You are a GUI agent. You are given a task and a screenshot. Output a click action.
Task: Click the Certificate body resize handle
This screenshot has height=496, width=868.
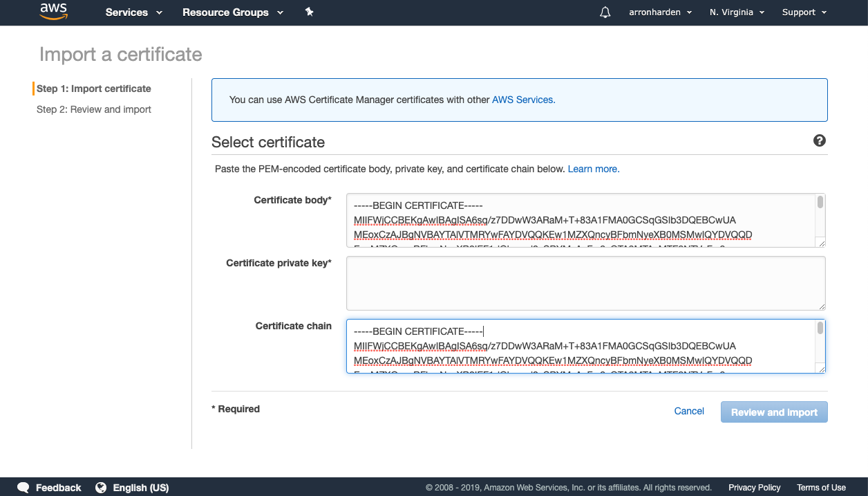pyautogui.click(x=820, y=242)
